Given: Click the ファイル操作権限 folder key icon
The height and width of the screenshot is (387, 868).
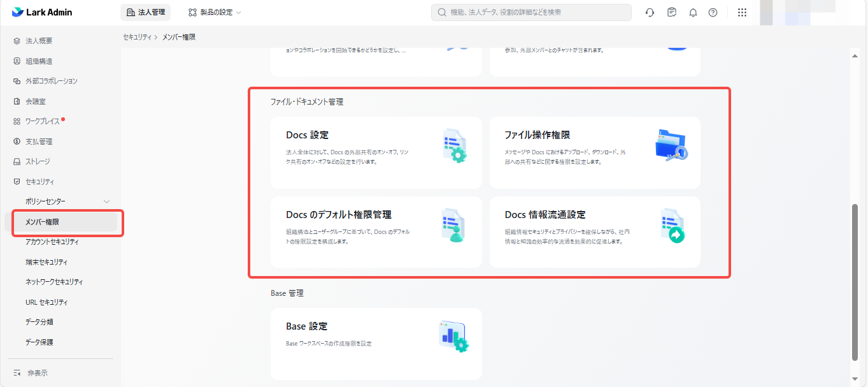Looking at the screenshot, I should (x=672, y=145).
